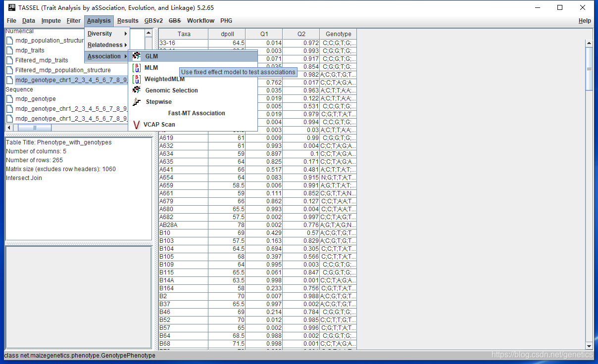Open the File menu

(x=11, y=21)
